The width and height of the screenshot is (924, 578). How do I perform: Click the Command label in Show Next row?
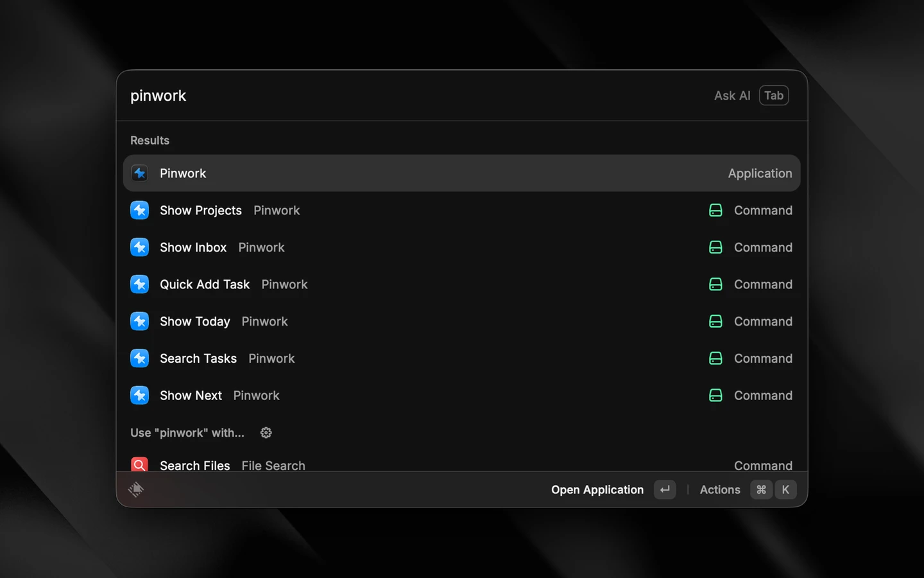pos(763,396)
